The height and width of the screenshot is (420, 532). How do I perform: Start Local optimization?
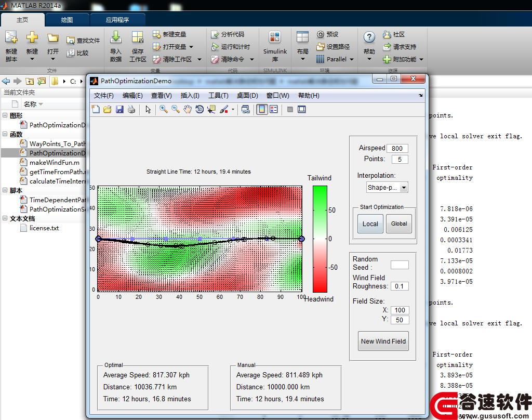[x=370, y=224]
